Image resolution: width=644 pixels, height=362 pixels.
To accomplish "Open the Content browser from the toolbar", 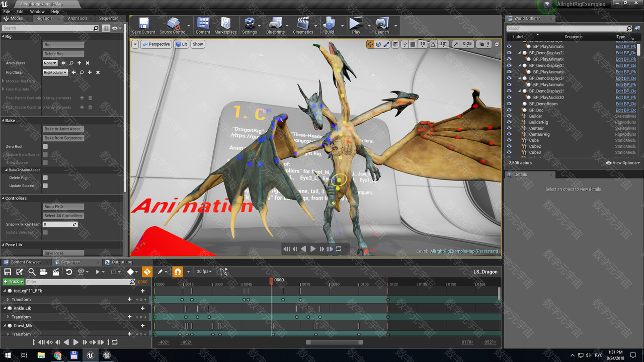I will pos(203,26).
